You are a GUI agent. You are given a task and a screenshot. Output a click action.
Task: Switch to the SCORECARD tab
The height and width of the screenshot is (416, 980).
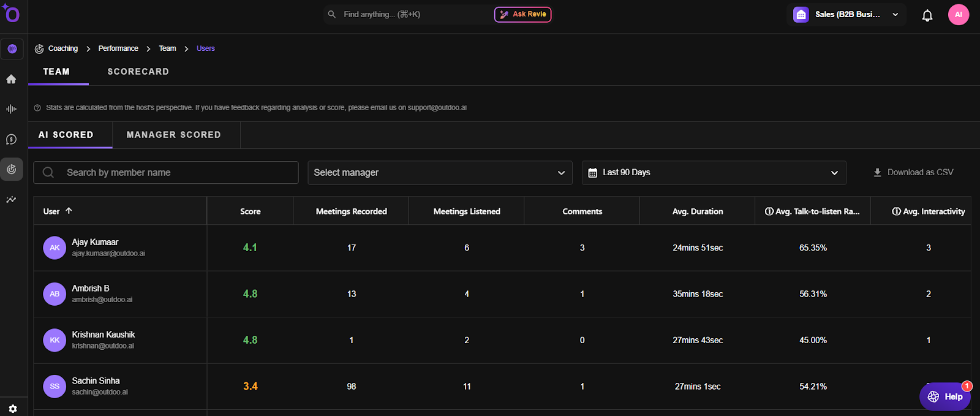pyautogui.click(x=138, y=72)
